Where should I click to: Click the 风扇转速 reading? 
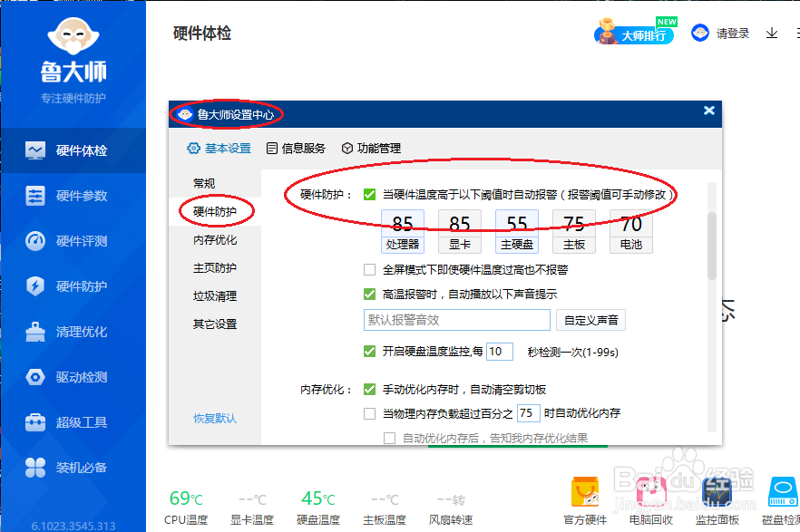coord(451,500)
